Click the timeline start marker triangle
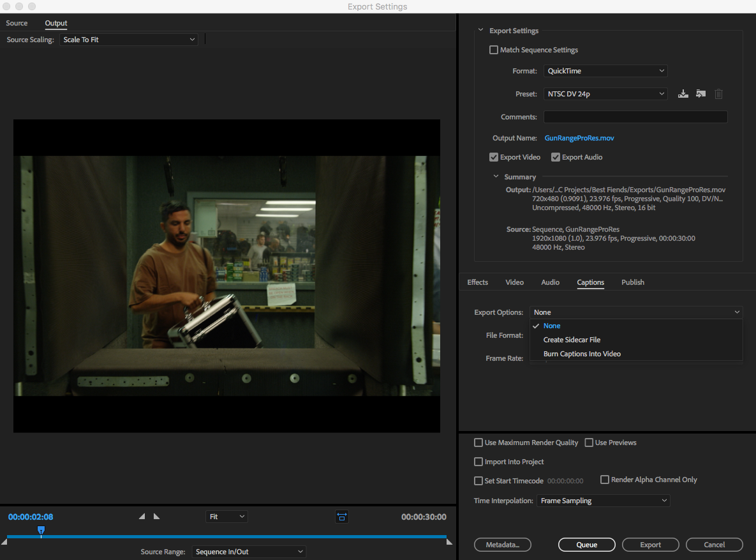This screenshot has height=560, width=756. tap(4, 542)
